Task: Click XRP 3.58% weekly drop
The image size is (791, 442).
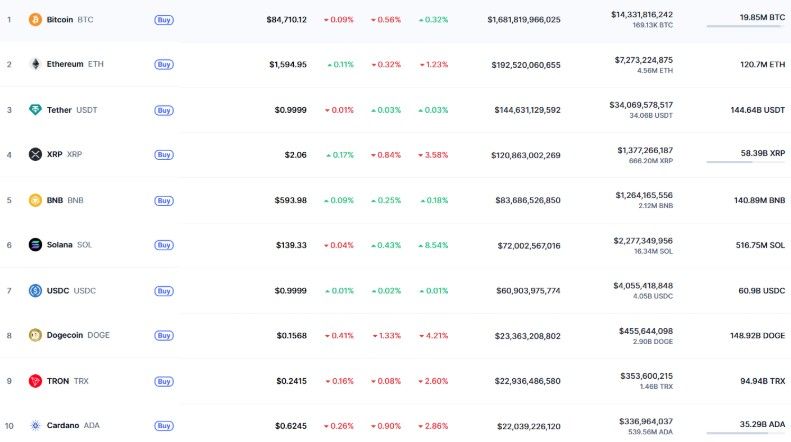Action: click(433, 155)
